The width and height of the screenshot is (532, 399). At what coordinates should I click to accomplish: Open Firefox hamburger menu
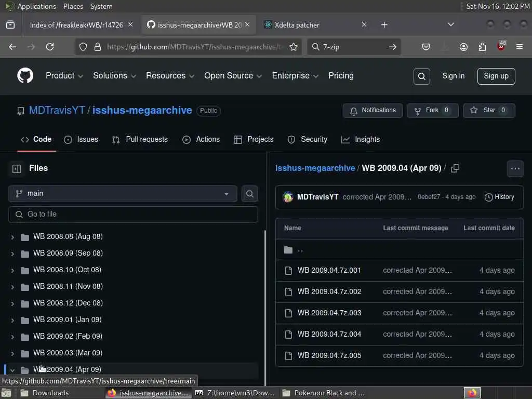click(x=520, y=47)
